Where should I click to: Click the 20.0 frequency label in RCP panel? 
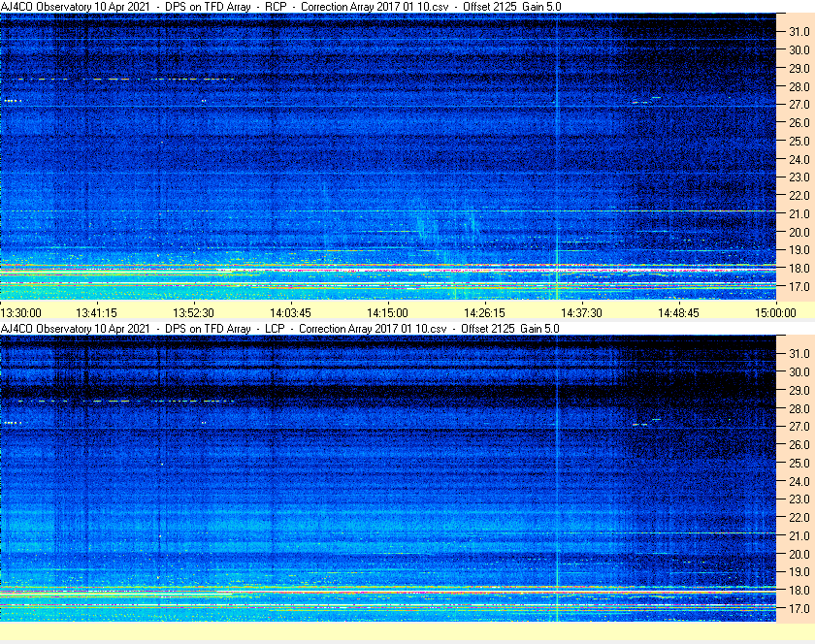click(799, 232)
